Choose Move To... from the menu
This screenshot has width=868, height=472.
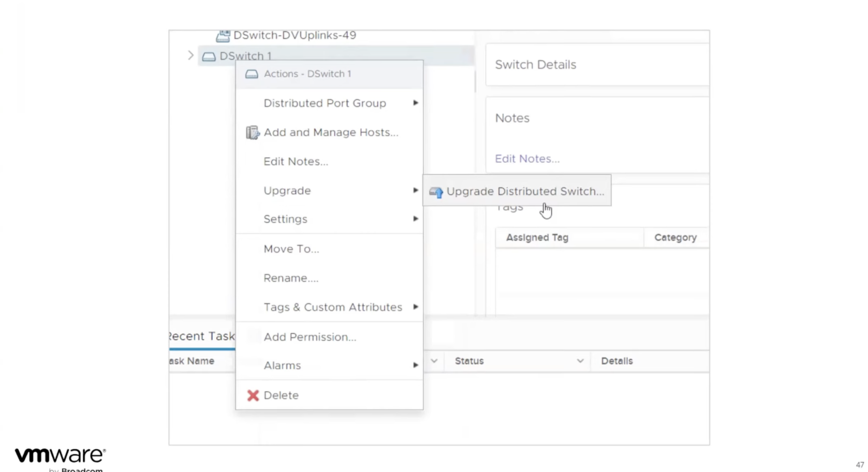point(329,249)
